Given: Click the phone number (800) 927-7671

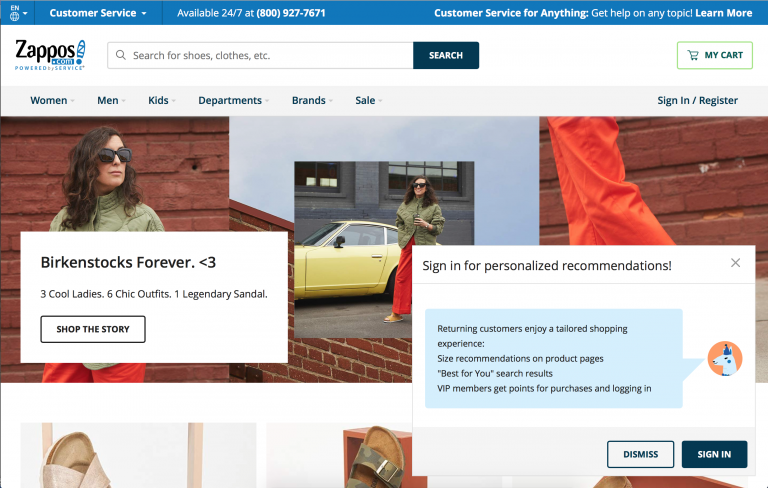Looking at the screenshot, I should point(291,13).
